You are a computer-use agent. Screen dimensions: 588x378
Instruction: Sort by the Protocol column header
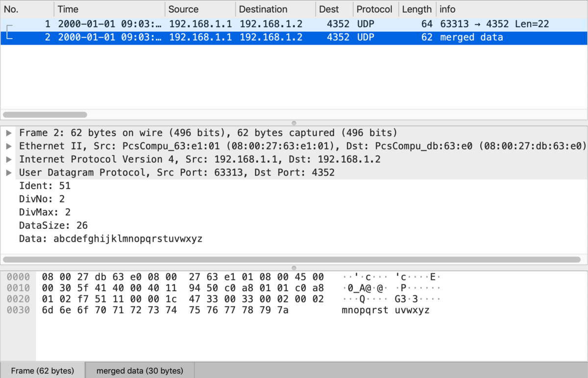[x=374, y=9]
